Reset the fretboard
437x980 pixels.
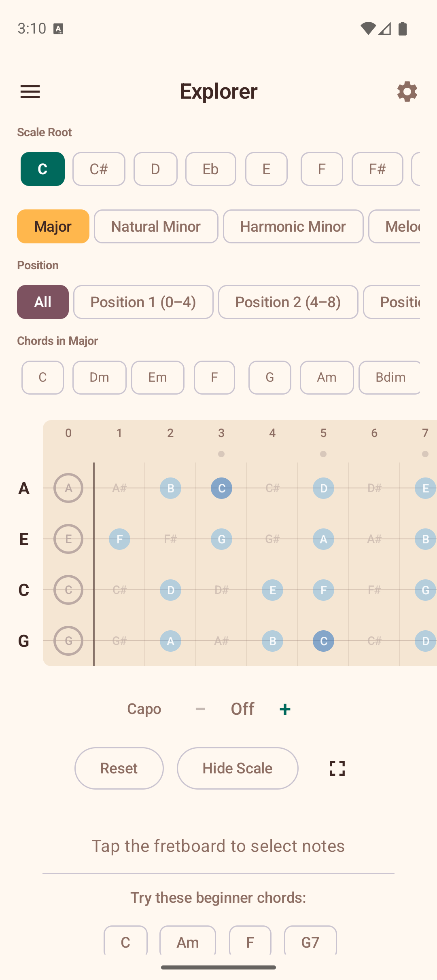[x=119, y=768]
